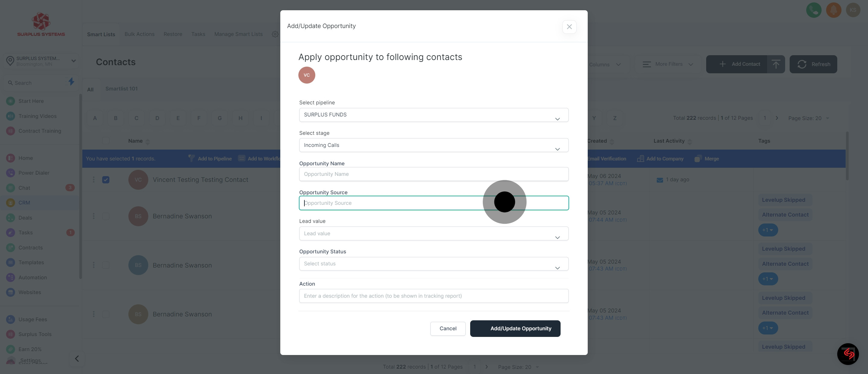The height and width of the screenshot is (374, 868).
Task: Uncheck the Vincent Testing contact checkbox
Action: [106, 180]
